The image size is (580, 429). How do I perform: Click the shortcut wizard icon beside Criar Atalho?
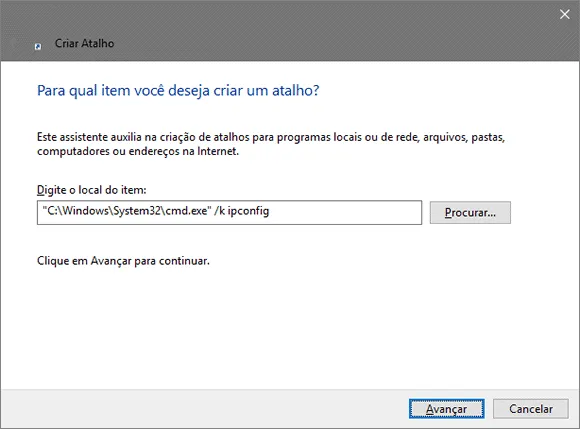[x=38, y=46]
